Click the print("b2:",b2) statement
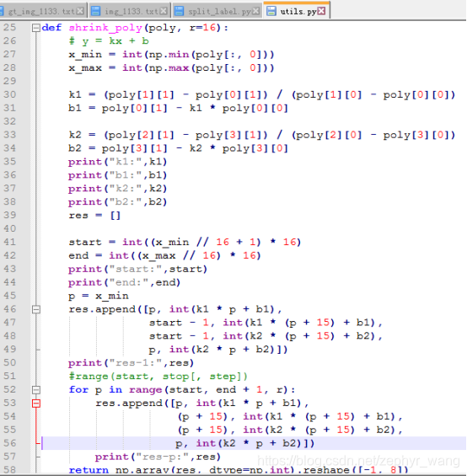Viewport: 467px width, 476px height. pos(117,202)
